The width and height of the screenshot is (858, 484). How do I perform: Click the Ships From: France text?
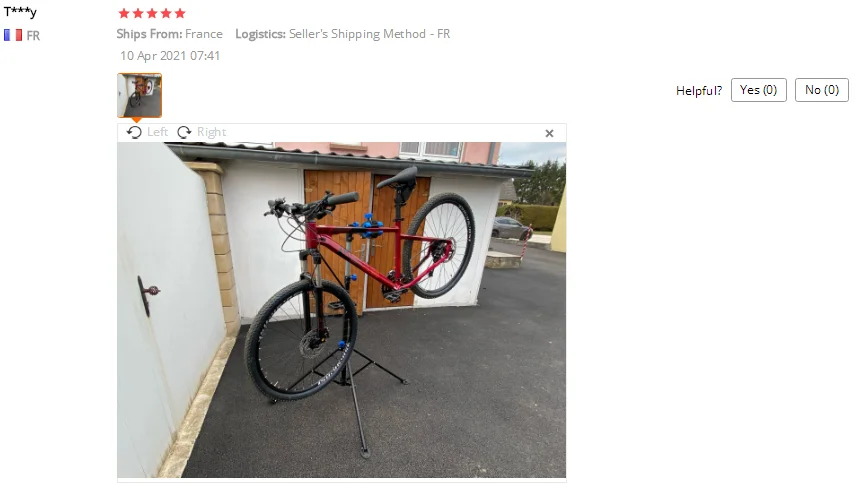[170, 34]
